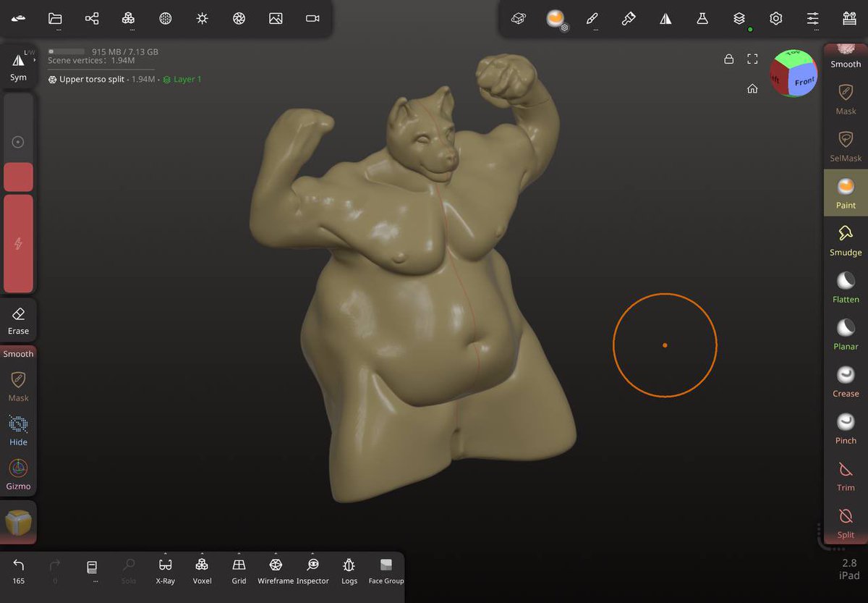Enter fullscreen with the corner-brackets icon

[x=752, y=59]
